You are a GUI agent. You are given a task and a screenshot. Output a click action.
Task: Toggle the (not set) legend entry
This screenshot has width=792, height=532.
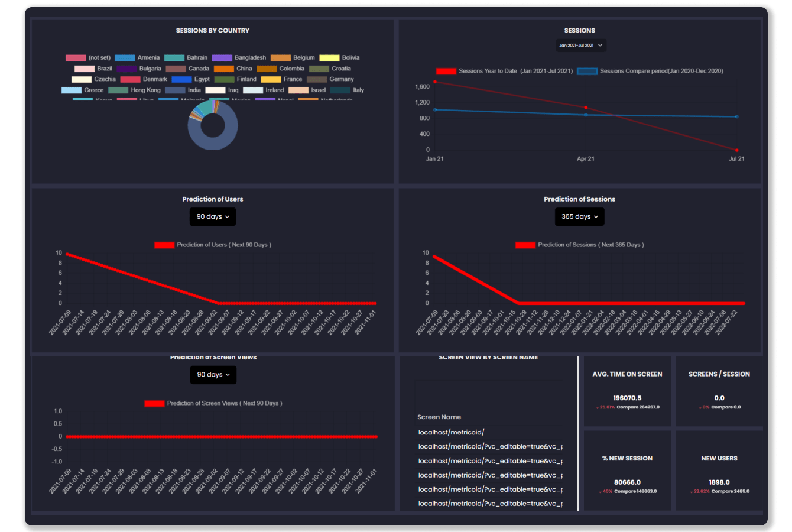click(x=88, y=58)
